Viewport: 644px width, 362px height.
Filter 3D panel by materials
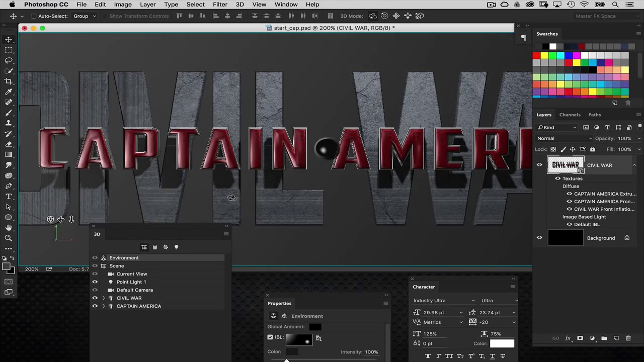(x=166, y=247)
